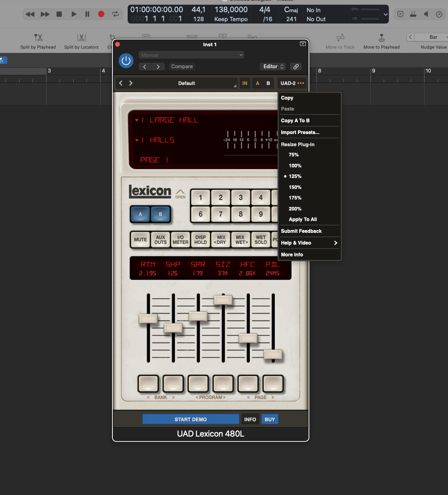This screenshot has height=495, width=448.
Task: Click the 138,0000 tempo display
Action: [231, 9]
